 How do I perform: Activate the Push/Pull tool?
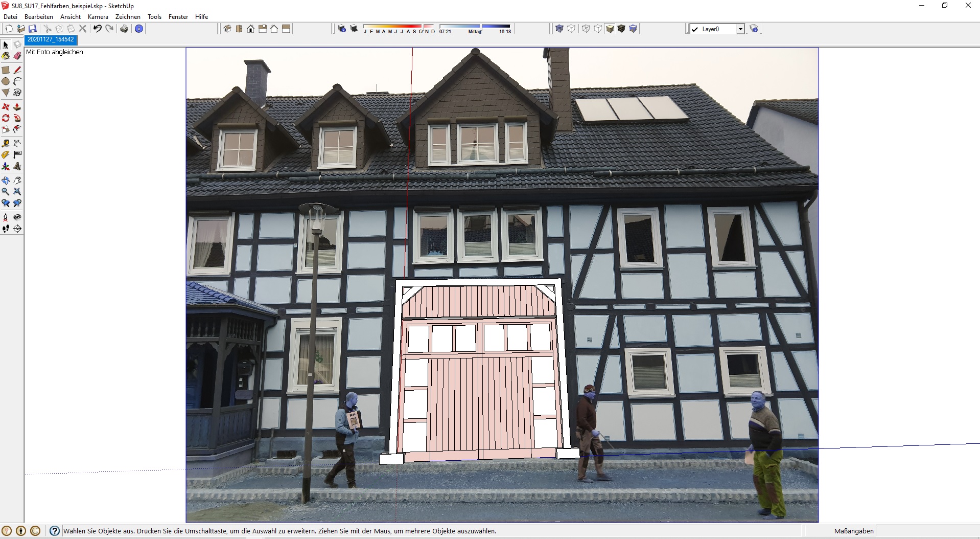point(17,107)
